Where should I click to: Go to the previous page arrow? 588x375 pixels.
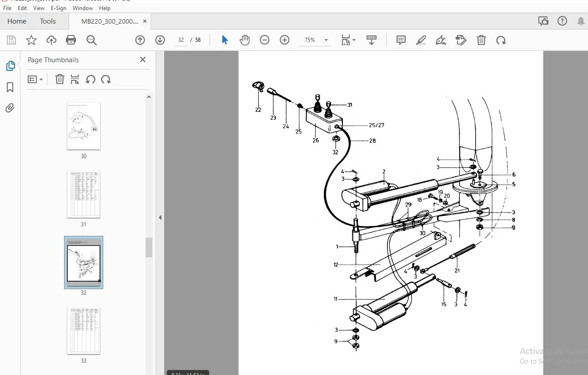point(140,40)
